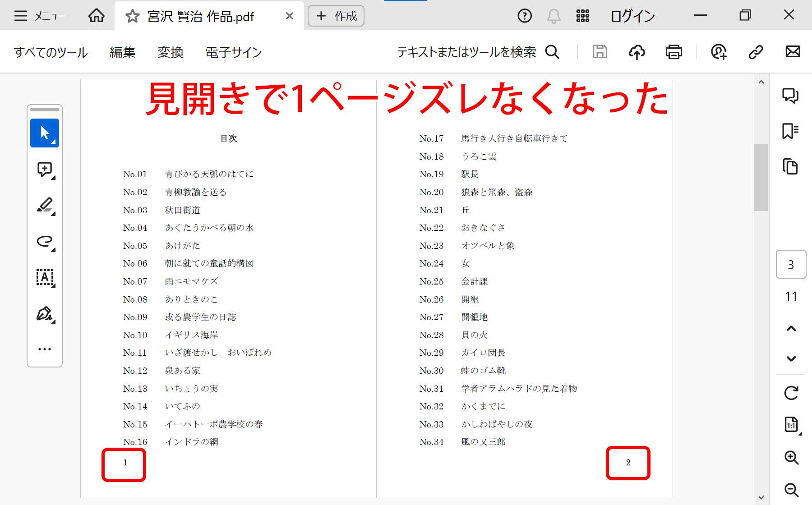Grab the quick toolbar drag handle

coord(44,110)
